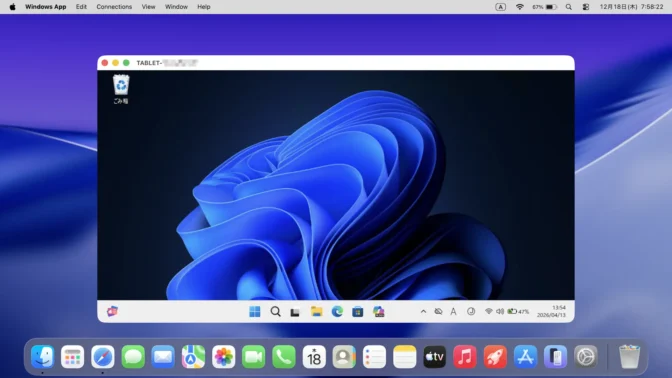Screen dimensions: 672x378
Task: Open Finder from the Dock
Action: 42,357
